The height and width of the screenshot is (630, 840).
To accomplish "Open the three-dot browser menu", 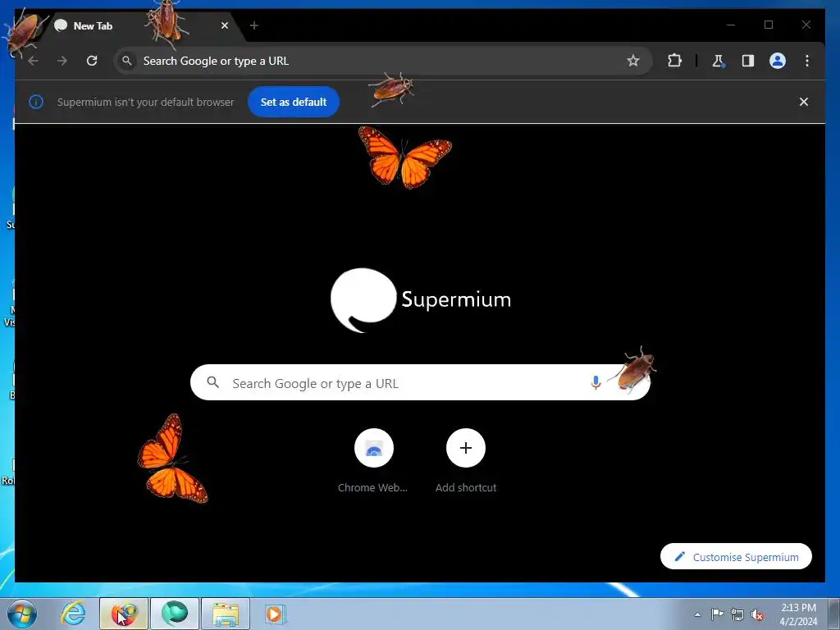I will click(807, 61).
